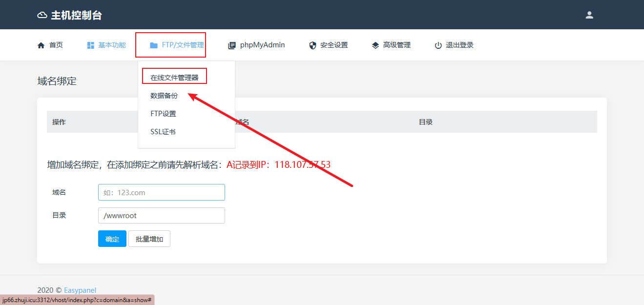
Task: Open FTP设置 menu entry
Action: (163, 114)
